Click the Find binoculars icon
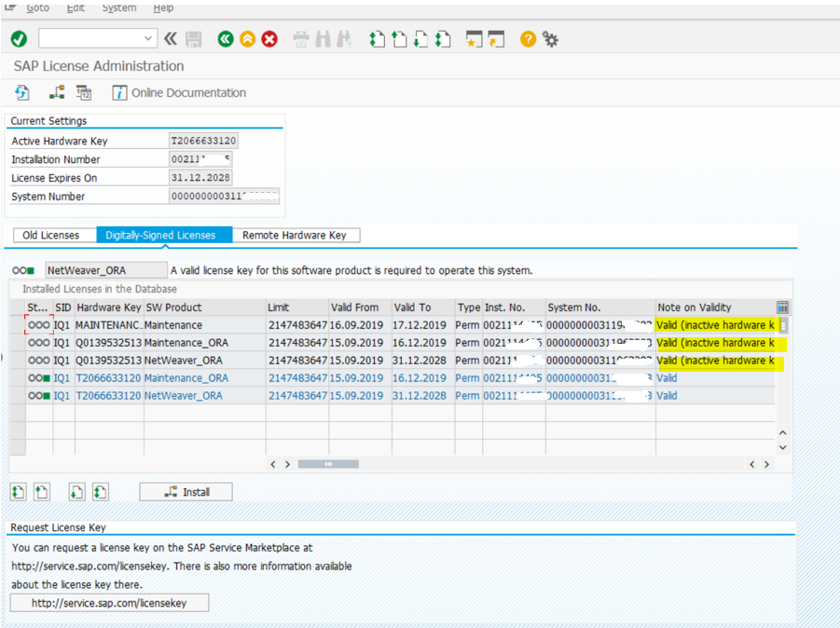 (x=323, y=39)
